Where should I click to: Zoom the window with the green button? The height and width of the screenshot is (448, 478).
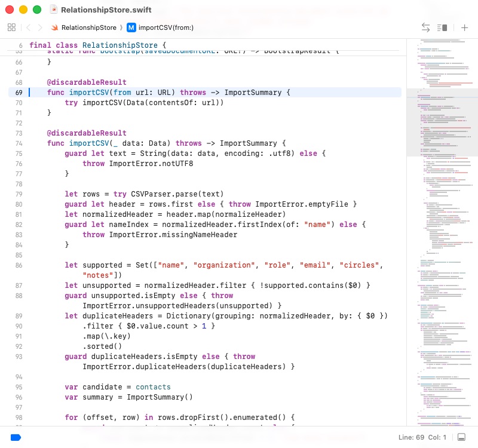(37, 10)
